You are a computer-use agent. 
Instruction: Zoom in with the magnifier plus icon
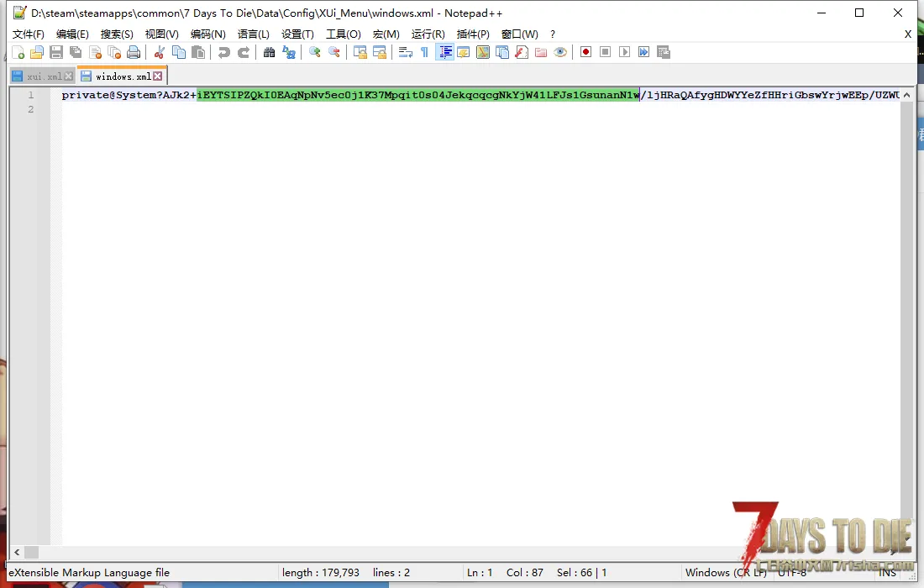[315, 52]
